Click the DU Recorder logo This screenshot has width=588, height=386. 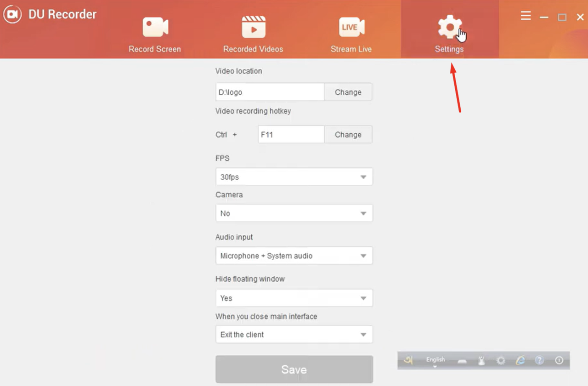pos(12,14)
